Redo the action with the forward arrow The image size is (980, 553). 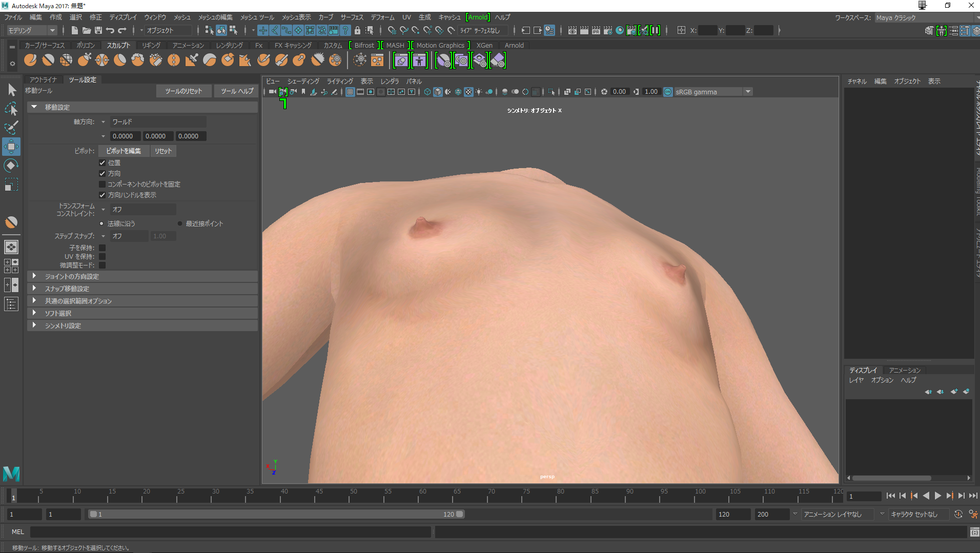(122, 30)
